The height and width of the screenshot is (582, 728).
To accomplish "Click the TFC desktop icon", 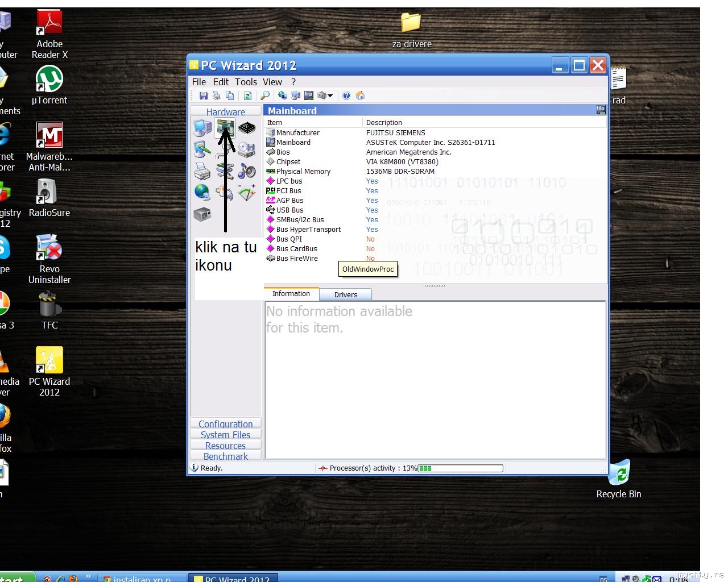I will [x=49, y=310].
